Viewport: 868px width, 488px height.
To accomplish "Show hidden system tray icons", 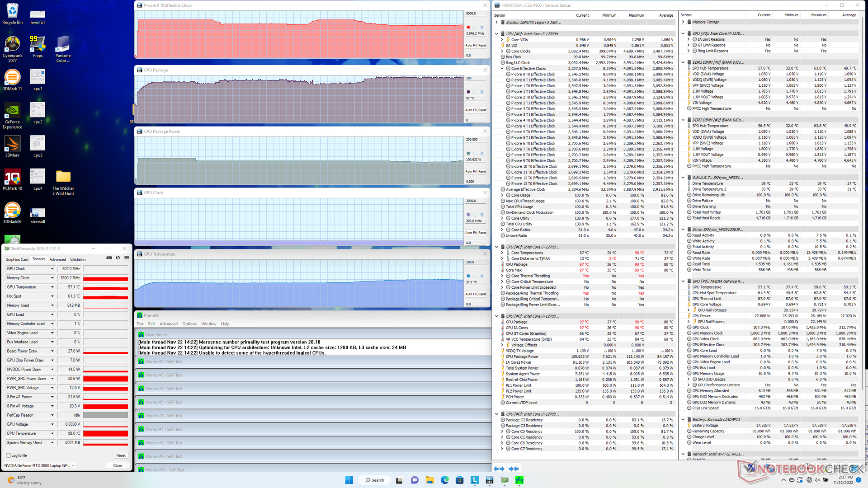I will coord(783,480).
